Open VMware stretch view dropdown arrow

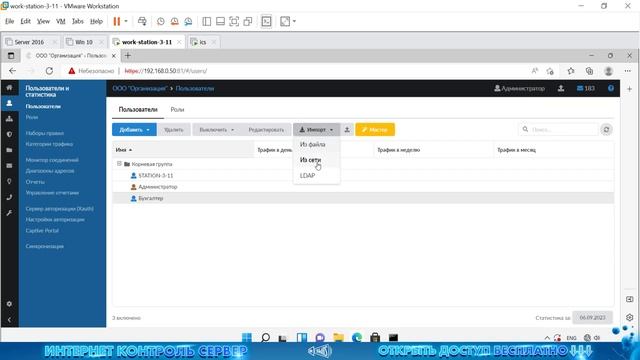click(294, 21)
